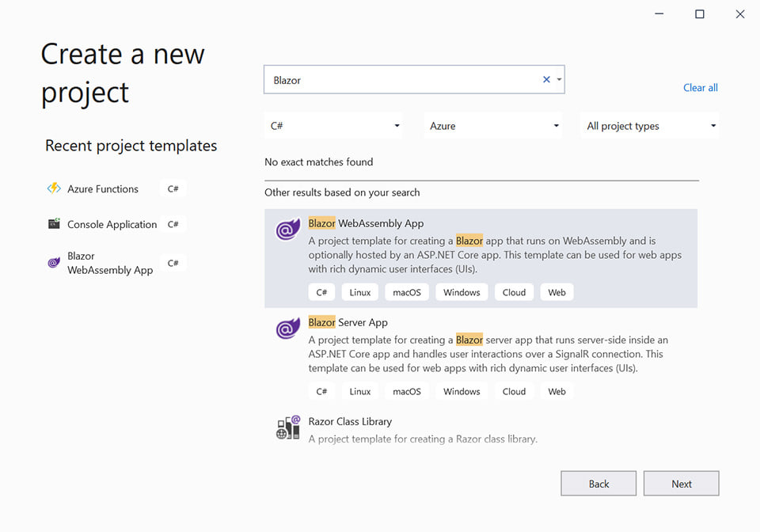This screenshot has height=532, width=760.
Task: Click Cloud tag under Blazor Server App
Action: (x=514, y=391)
